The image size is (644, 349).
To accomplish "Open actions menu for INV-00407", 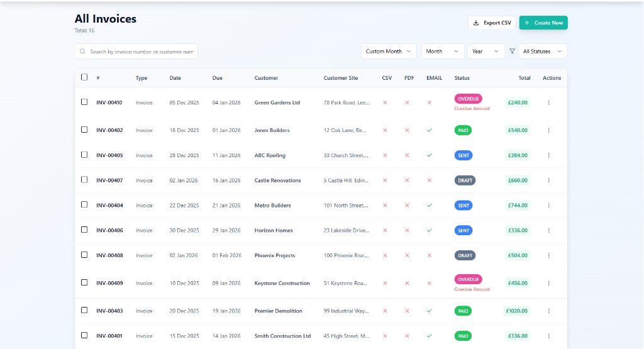I will [x=548, y=180].
